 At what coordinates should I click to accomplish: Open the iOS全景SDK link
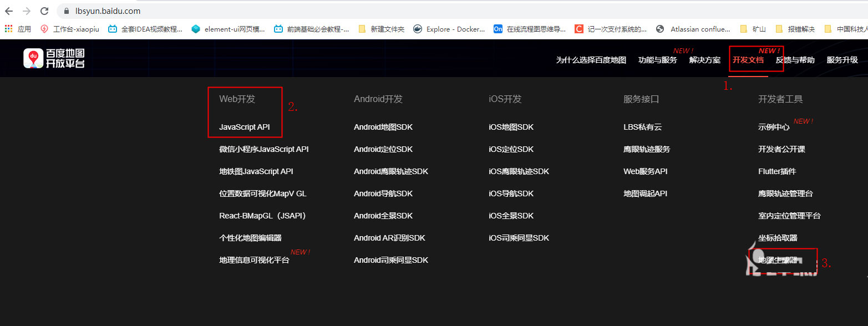pyautogui.click(x=511, y=216)
